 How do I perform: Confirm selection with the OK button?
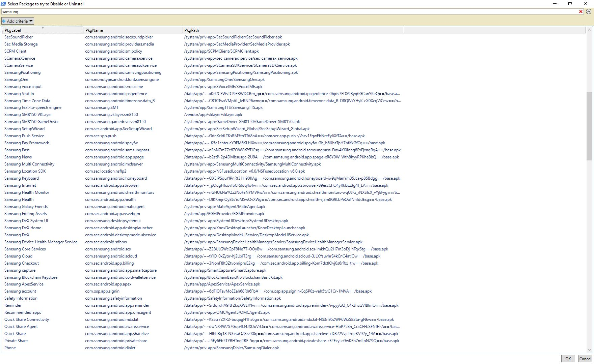(x=568, y=359)
